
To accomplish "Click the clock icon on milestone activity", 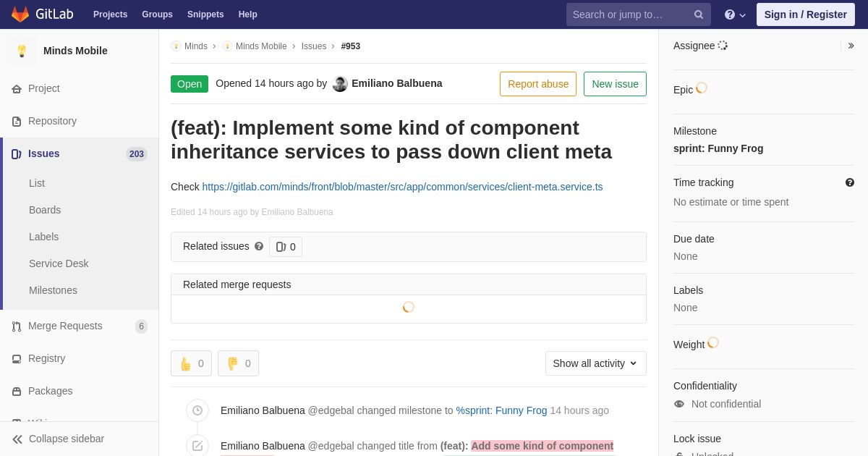I will [197, 410].
